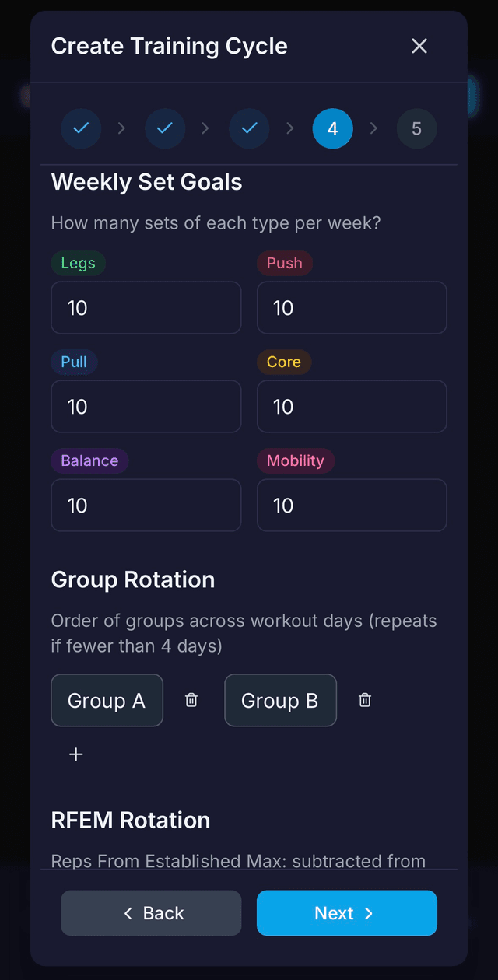Image resolution: width=498 pixels, height=980 pixels.
Task: Click the chevron between step 3 and 4
Action: [290, 128]
